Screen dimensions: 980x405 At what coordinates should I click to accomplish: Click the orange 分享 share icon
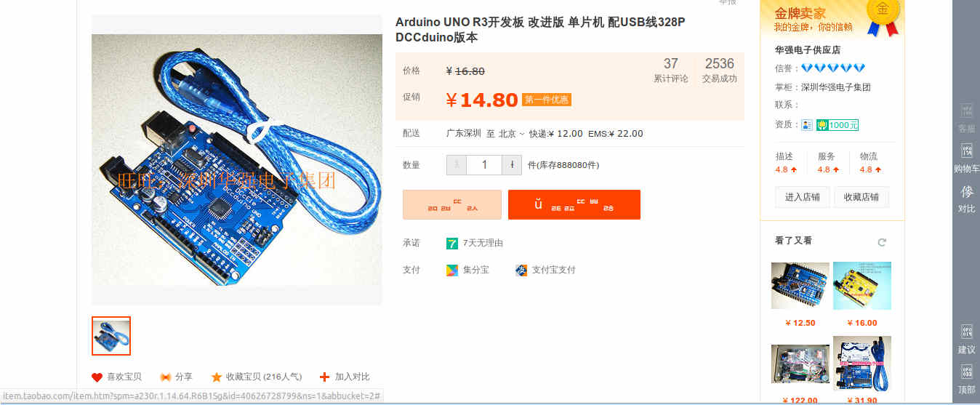coord(165,377)
